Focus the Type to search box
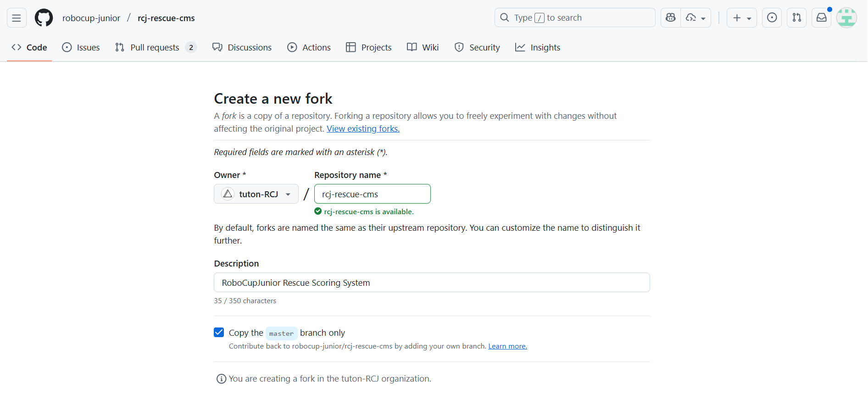Viewport: 868px width, 394px height. click(x=575, y=17)
